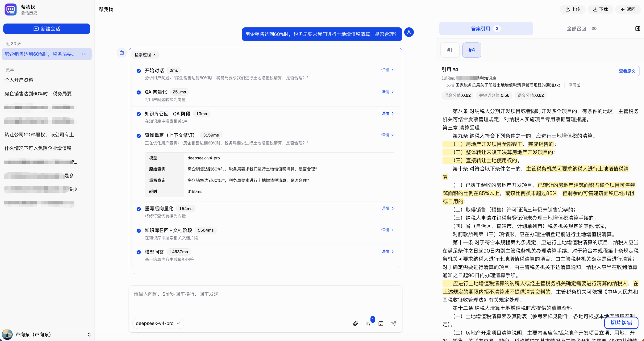Start a new conversation with 新建会话
This screenshot has width=644, height=341.
click(x=47, y=29)
